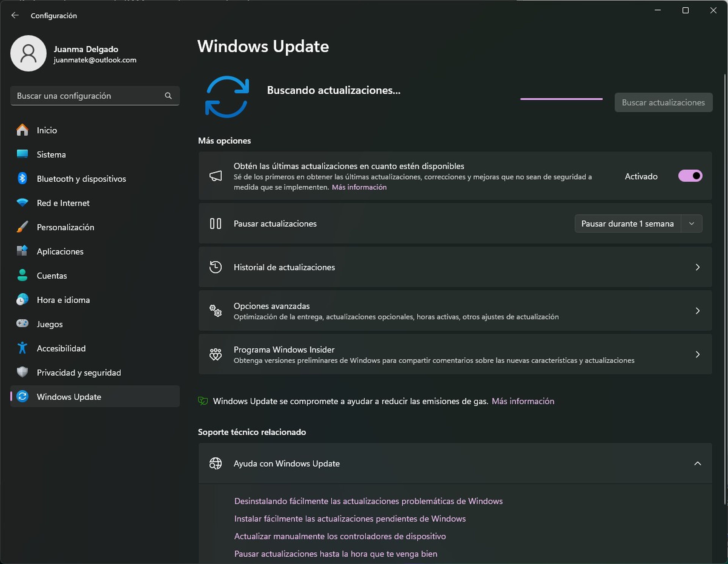728x564 pixels.
Task: Click the user avatar picture
Action: pyautogui.click(x=28, y=53)
